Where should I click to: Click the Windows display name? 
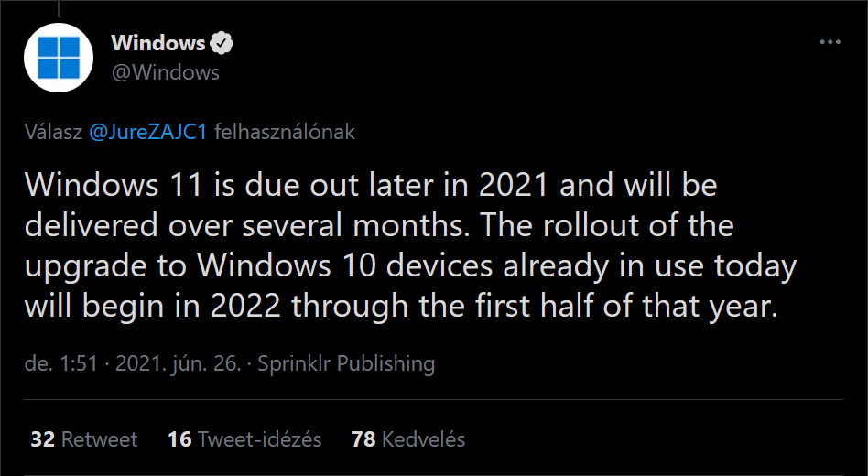coord(158,43)
